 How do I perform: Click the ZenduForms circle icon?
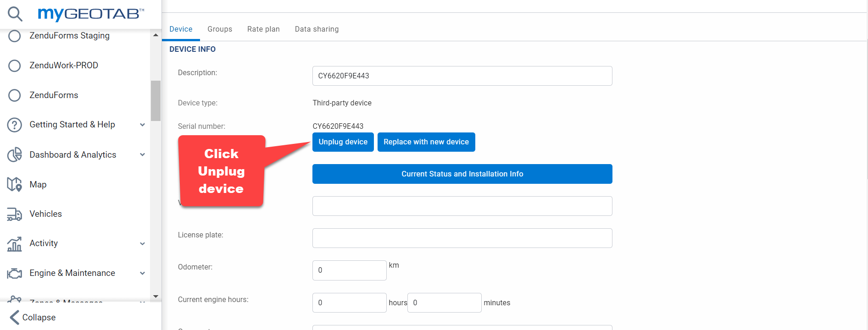point(15,95)
